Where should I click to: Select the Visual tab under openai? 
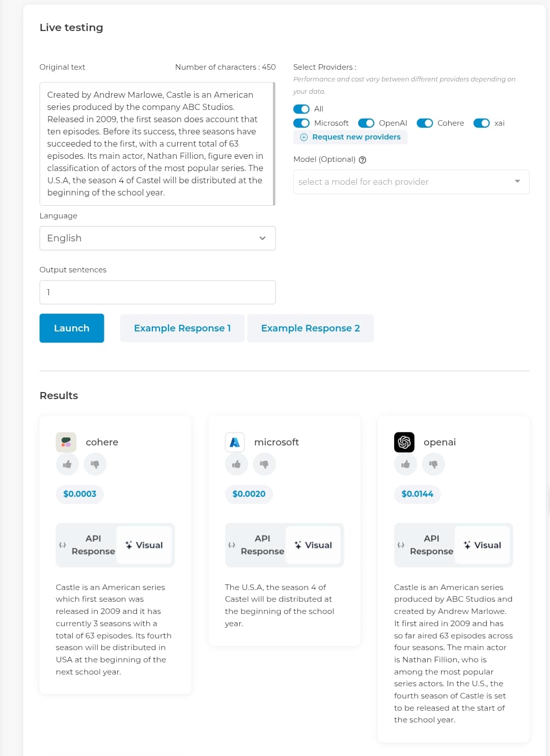(x=482, y=545)
